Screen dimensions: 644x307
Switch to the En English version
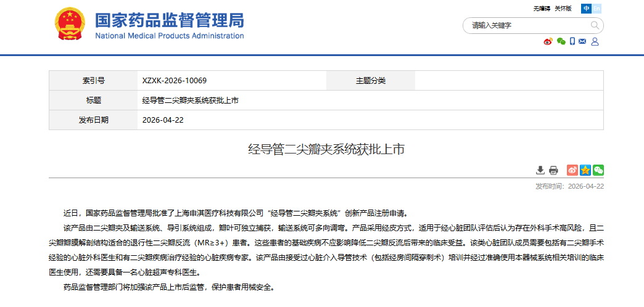597,9
